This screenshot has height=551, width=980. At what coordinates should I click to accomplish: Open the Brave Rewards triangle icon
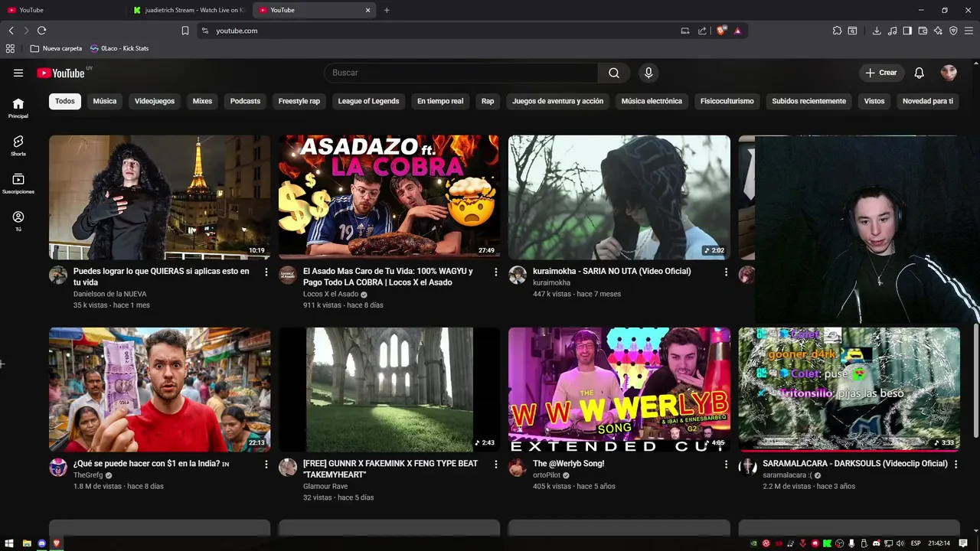point(737,31)
